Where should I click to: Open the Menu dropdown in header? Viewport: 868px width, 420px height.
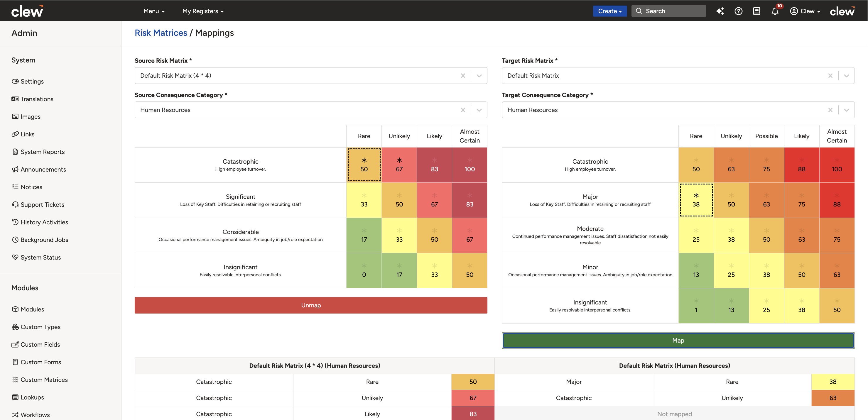(x=154, y=11)
